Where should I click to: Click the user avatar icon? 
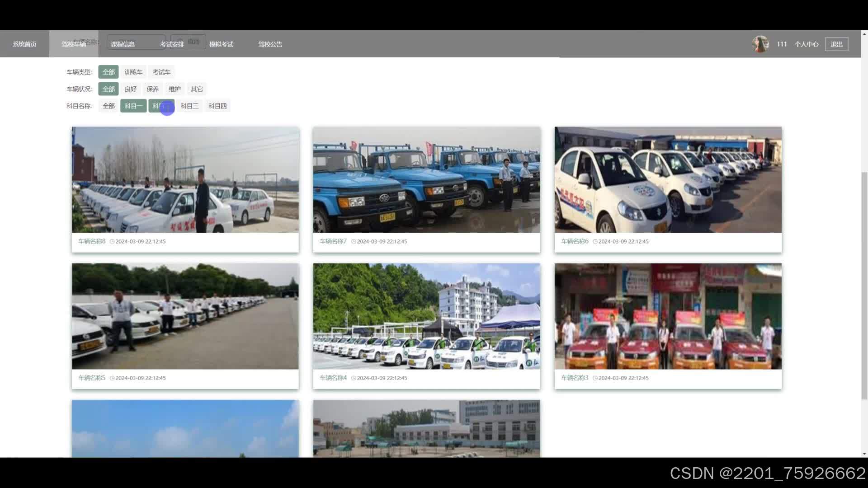[x=760, y=44]
